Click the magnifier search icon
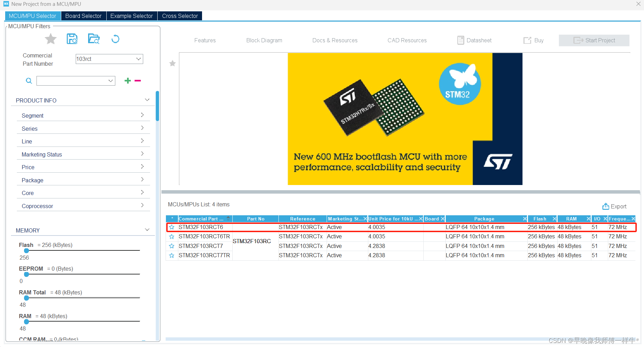The width and height of the screenshot is (644, 347). pos(29,81)
